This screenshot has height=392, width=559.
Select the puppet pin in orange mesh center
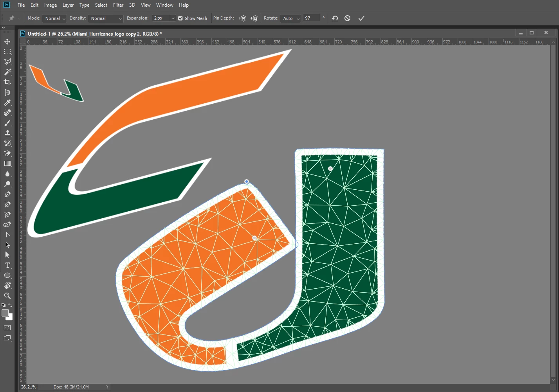click(254, 238)
